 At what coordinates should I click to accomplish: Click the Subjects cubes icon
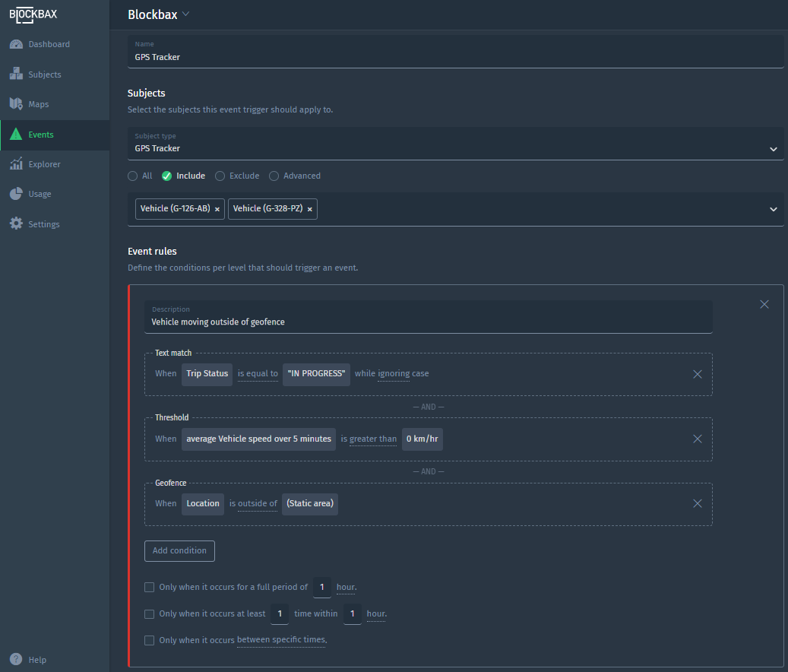point(16,74)
